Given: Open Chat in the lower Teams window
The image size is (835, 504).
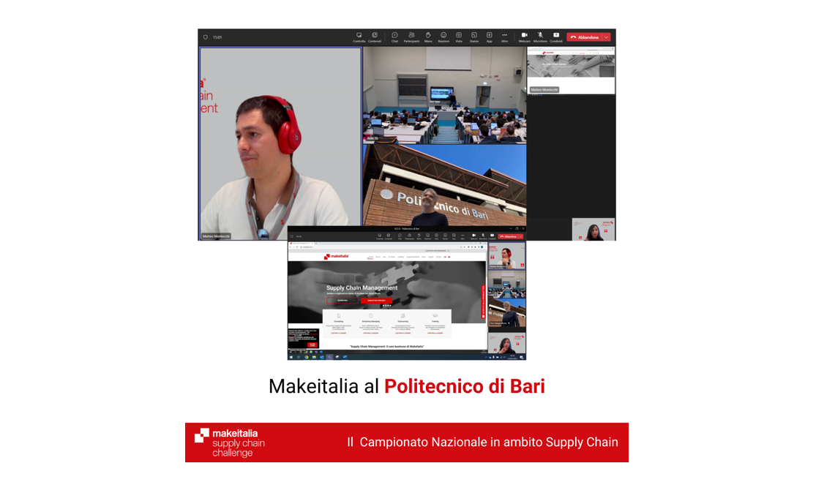Looking at the screenshot, I should (x=400, y=236).
